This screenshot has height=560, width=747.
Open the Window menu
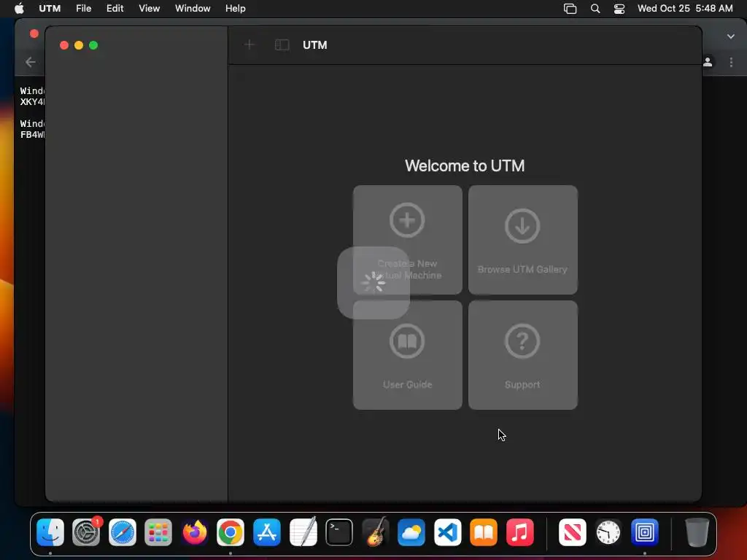click(x=193, y=8)
